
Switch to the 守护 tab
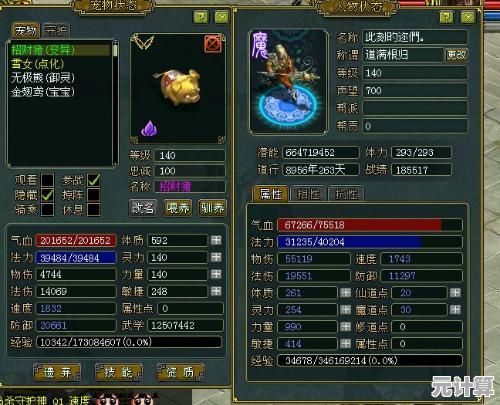pos(56,31)
